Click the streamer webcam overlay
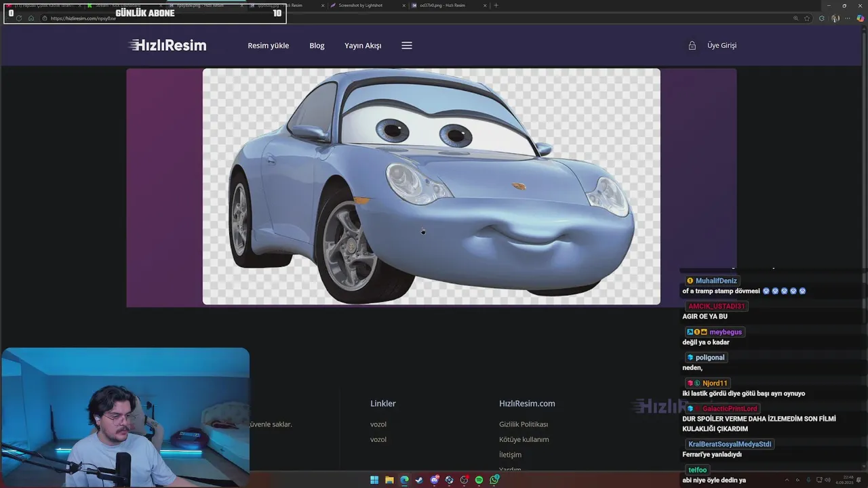The image size is (868, 488). pyautogui.click(x=125, y=418)
